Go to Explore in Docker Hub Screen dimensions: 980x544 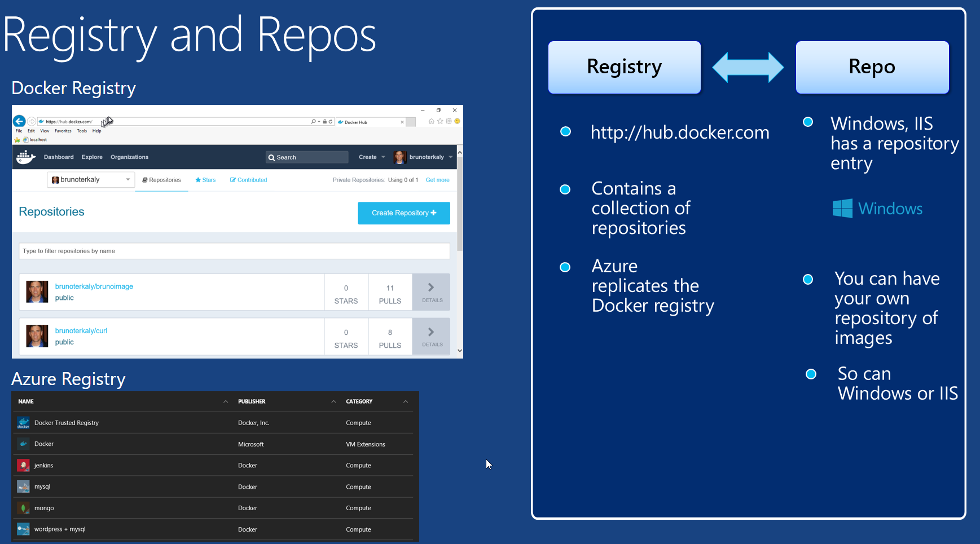[92, 157]
